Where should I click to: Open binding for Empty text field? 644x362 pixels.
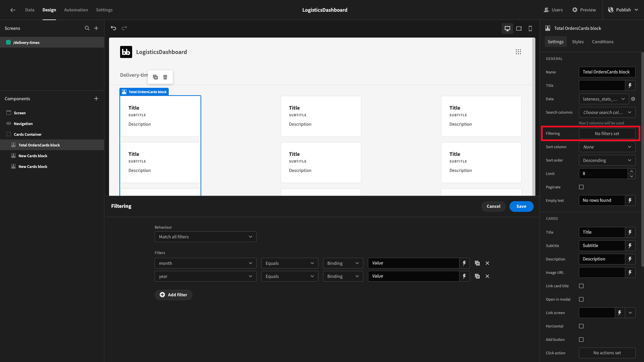click(x=630, y=200)
